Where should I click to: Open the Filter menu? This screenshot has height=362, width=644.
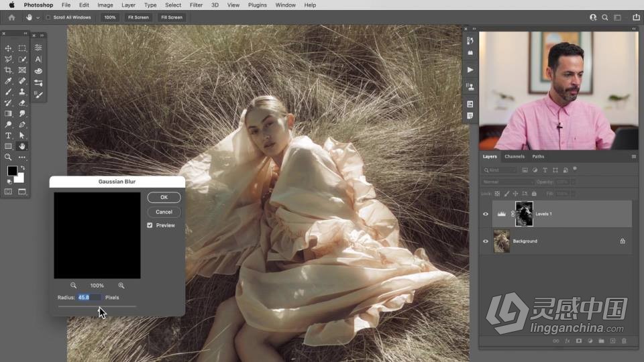[196, 5]
